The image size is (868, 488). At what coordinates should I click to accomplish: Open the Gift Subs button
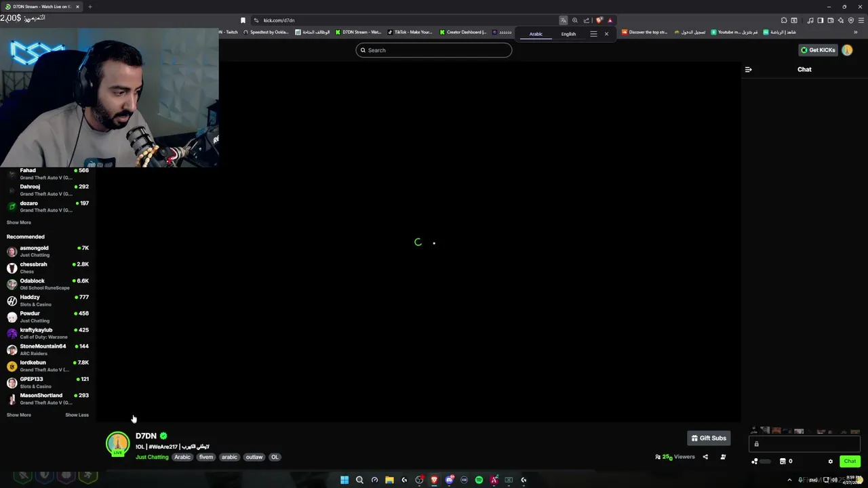[708, 438]
